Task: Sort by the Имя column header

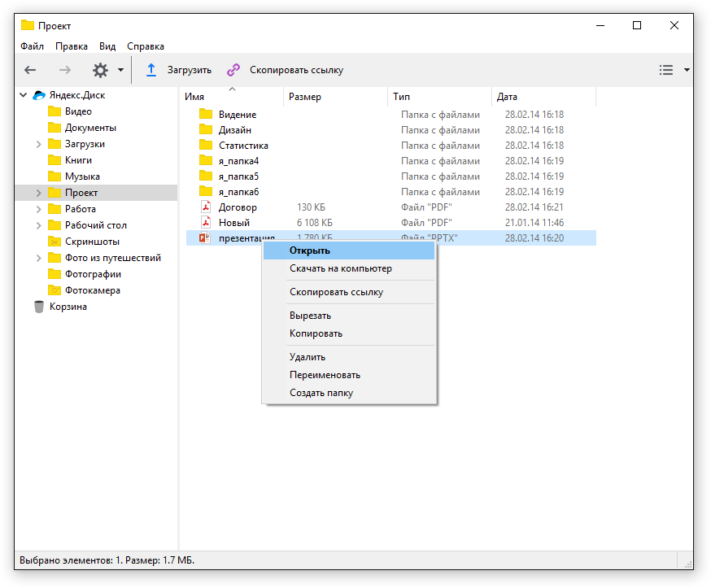Action: 232,97
